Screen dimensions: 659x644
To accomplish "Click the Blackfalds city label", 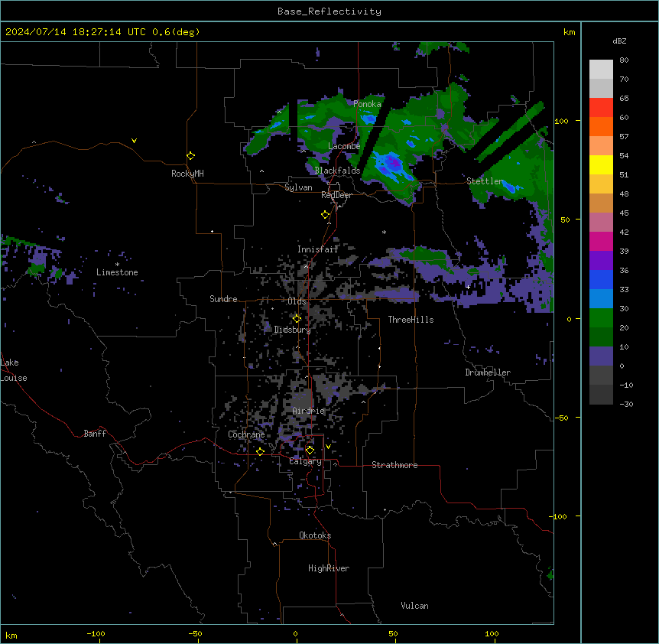I will [337, 171].
